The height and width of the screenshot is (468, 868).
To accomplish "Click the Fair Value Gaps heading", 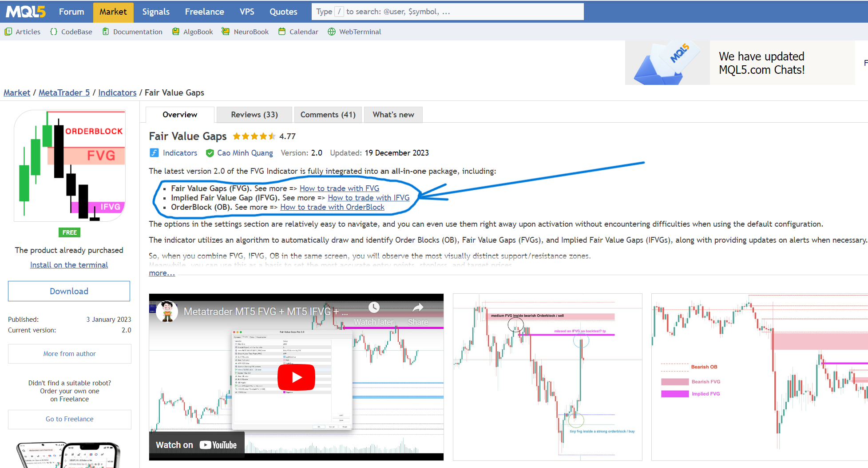I will point(188,136).
